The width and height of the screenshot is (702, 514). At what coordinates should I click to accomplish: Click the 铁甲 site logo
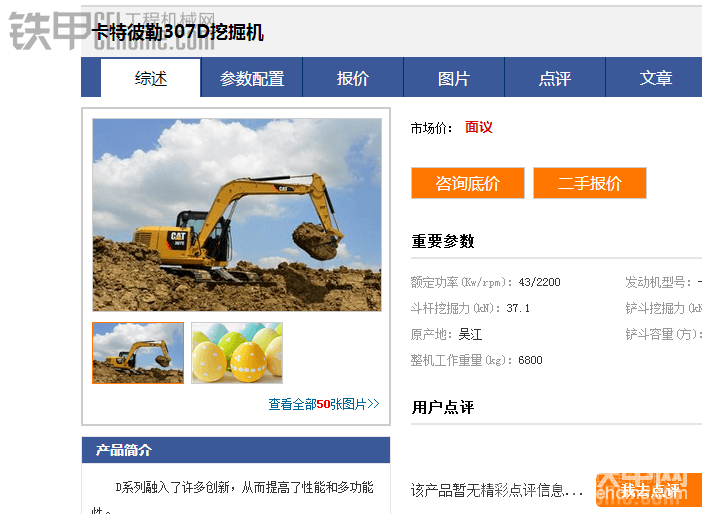point(50,30)
